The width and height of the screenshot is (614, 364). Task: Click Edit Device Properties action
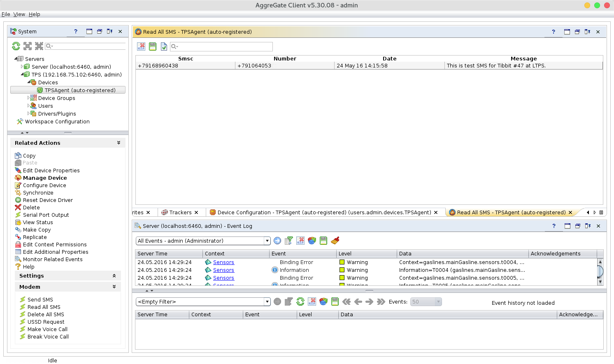coord(51,170)
